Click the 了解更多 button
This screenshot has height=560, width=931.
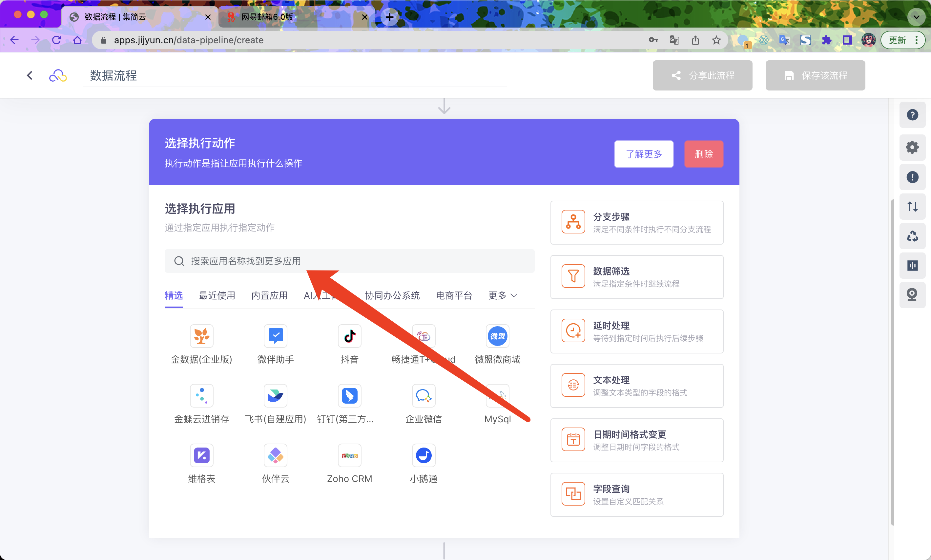click(643, 154)
